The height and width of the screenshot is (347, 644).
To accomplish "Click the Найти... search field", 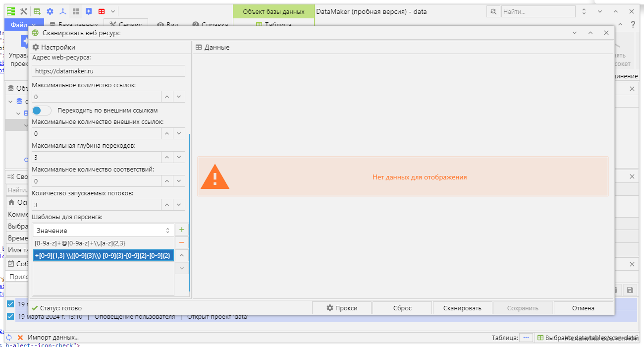I will [x=538, y=11].
